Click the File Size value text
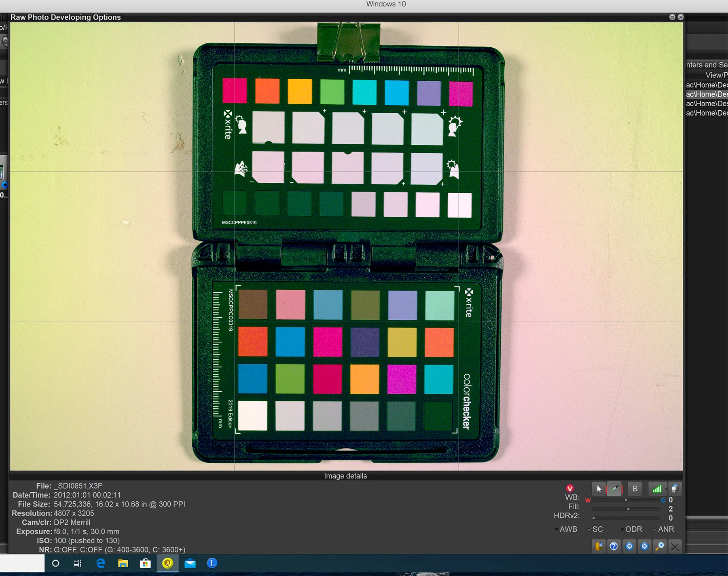Viewport: 728px width, 576px height. (119, 504)
